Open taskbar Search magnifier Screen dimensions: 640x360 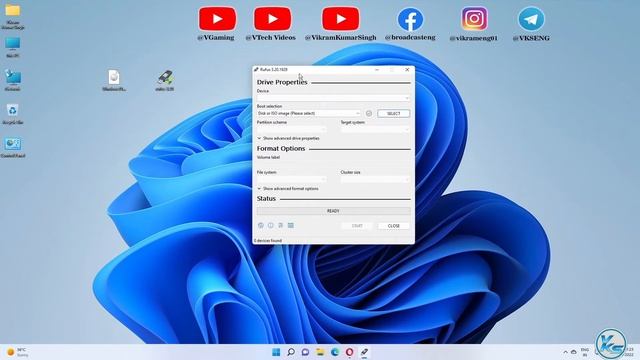click(x=291, y=352)
